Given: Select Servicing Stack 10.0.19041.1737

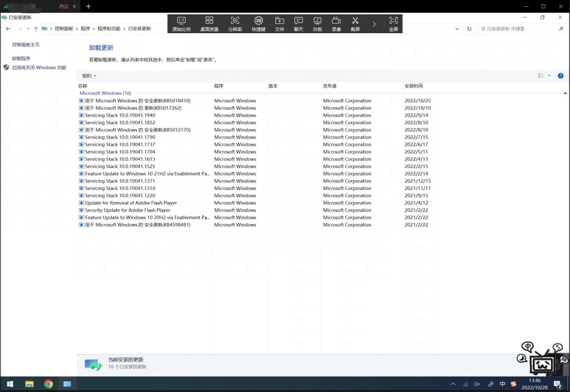Looking at the screenshot, I should pyautogui.click(x=257, y=144).
